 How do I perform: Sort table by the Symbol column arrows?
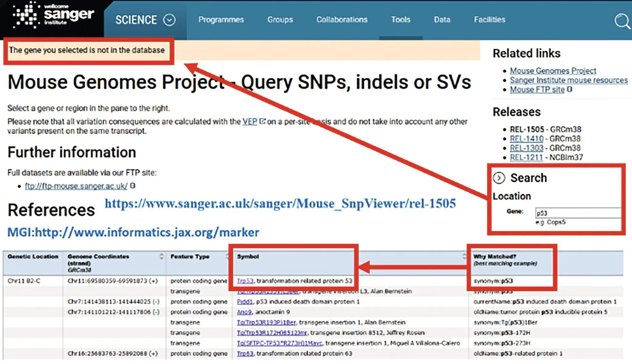[464, 257]
